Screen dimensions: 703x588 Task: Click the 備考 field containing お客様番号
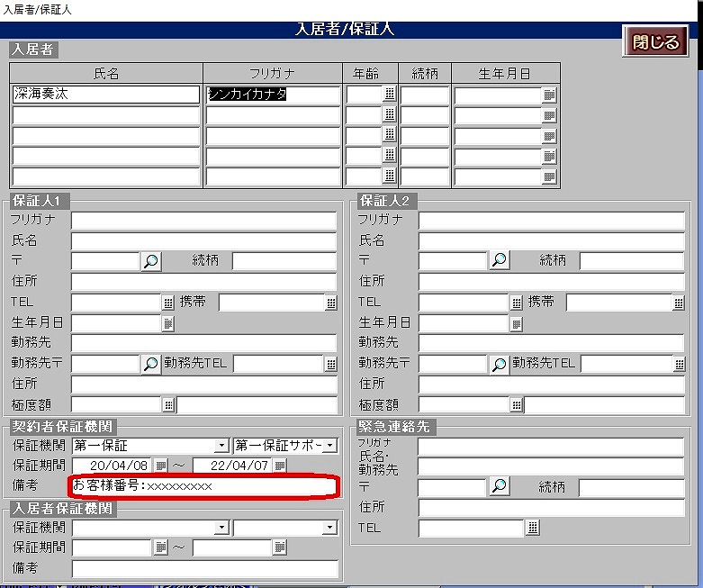[204, 486]
